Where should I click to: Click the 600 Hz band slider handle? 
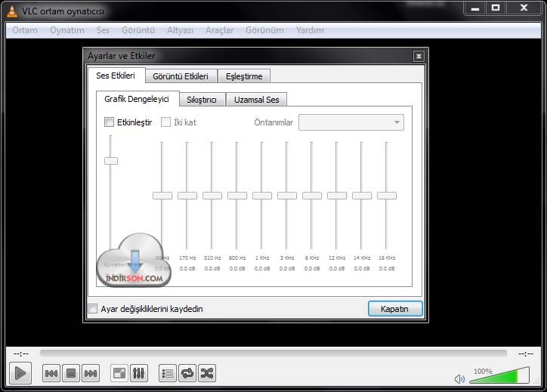[237, 196]
